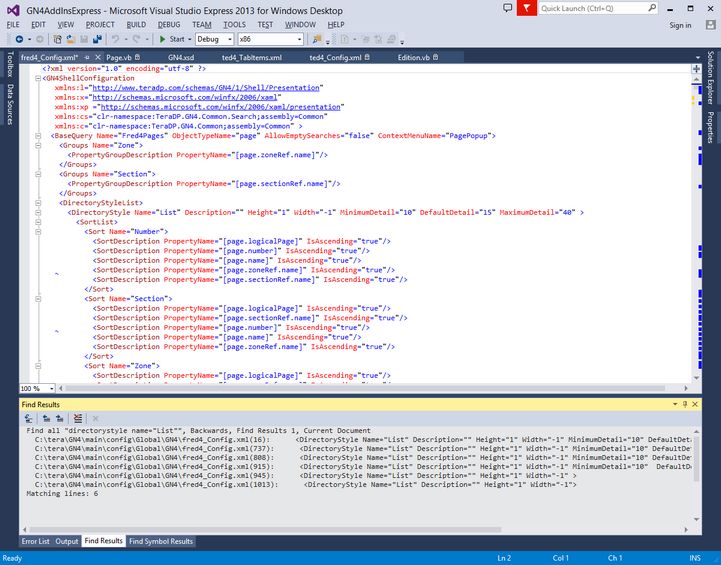Close the Find Results panel
This screenshot has width=721, height=565.
[695, 404]
